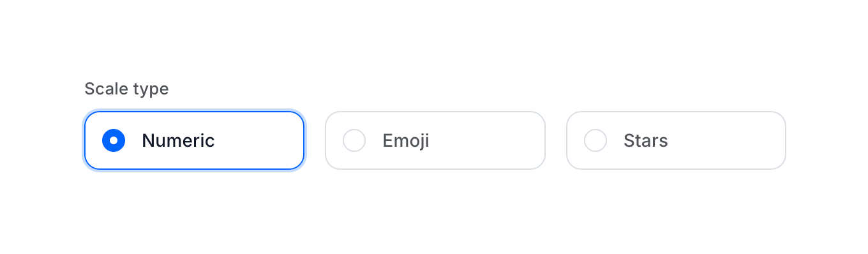The height and width of the screenshot is (254, 868).
Task: Pick Emoji for the rating scale
Action: click(435, 140)
